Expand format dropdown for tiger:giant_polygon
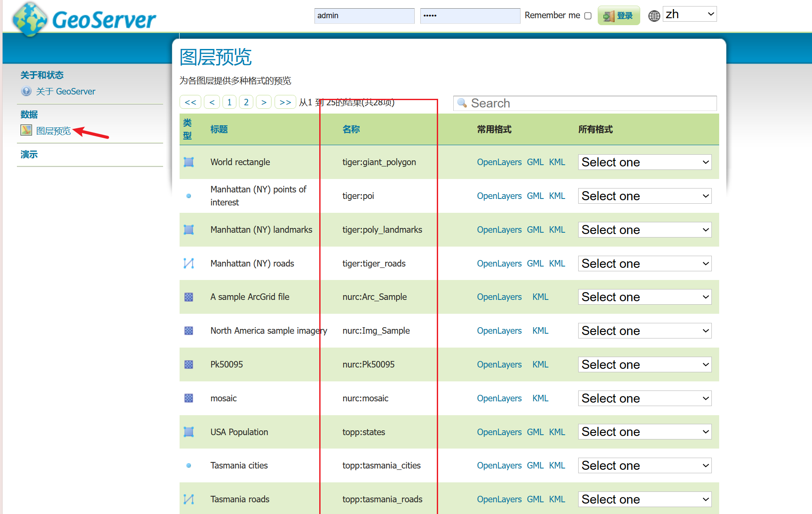This screenshot has width=812, height=514. 644,162
